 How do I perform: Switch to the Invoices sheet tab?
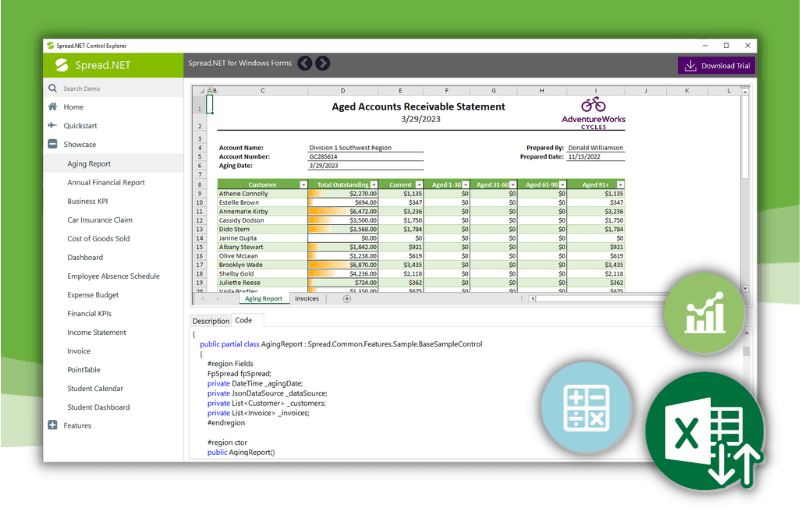coord(307,299)
